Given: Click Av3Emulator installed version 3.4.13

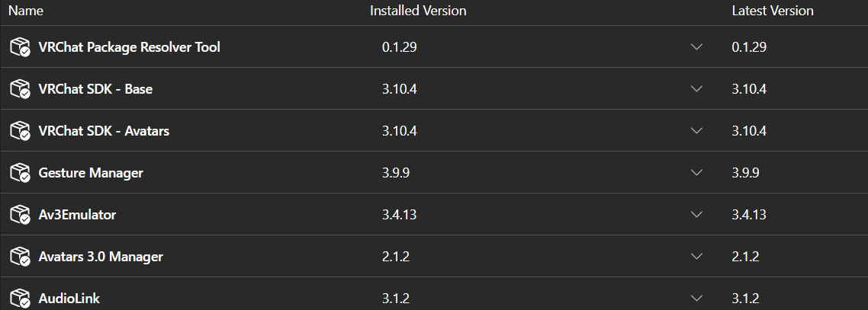Looking at the screenshot, I should coord(399,214).
